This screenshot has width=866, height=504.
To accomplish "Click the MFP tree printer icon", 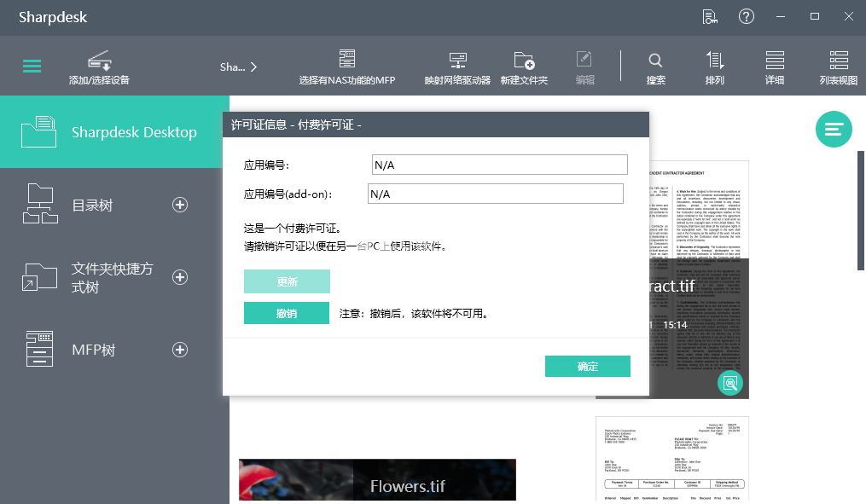I will pyautogui.click(x=40, y=349).
